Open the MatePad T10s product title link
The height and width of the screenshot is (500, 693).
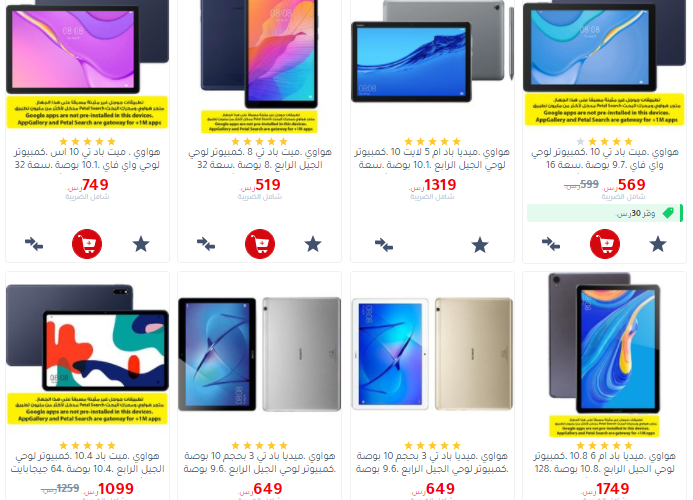click(x=87, y=158)
